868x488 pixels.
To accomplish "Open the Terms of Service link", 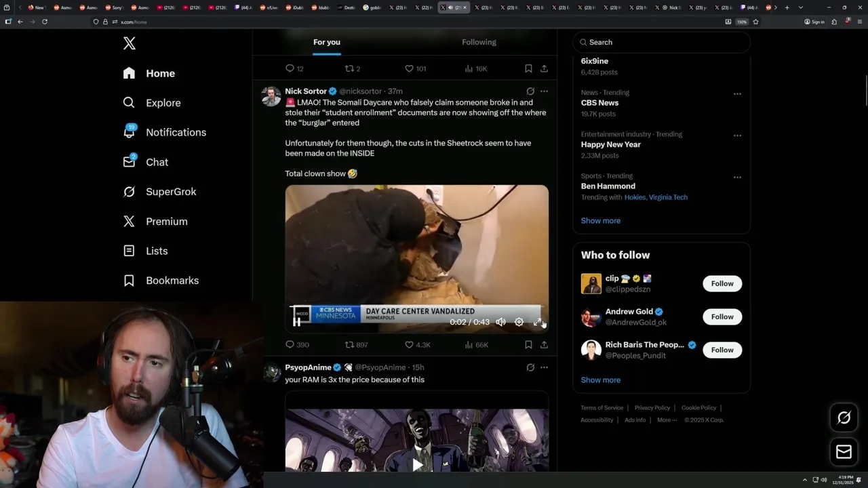I will pos(601,407).
